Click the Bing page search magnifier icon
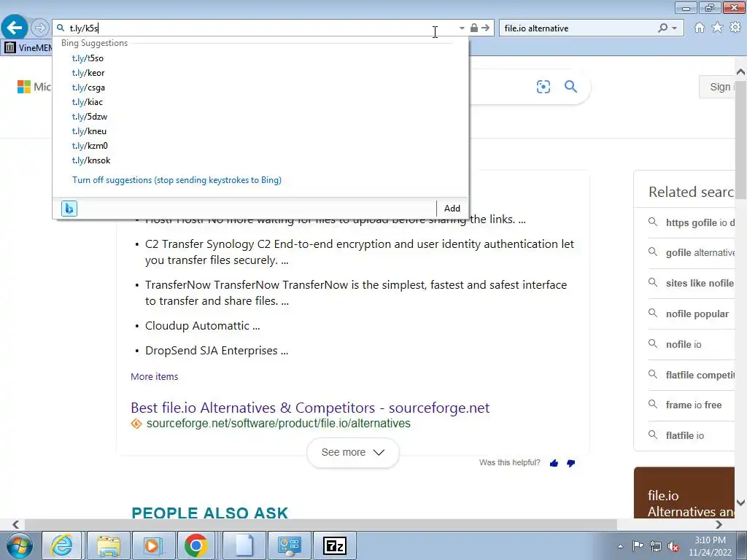This screenshot has width=747, height=560. point(570,87)
